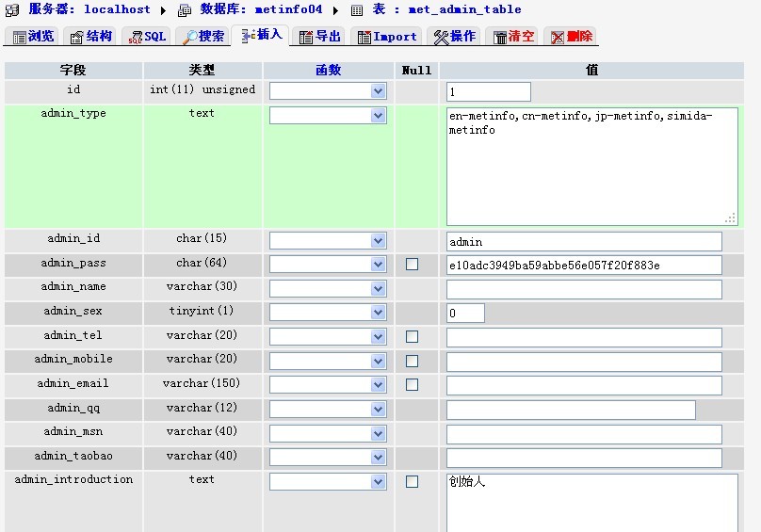Open function dropdown for admin_msn

click(328, 433)
